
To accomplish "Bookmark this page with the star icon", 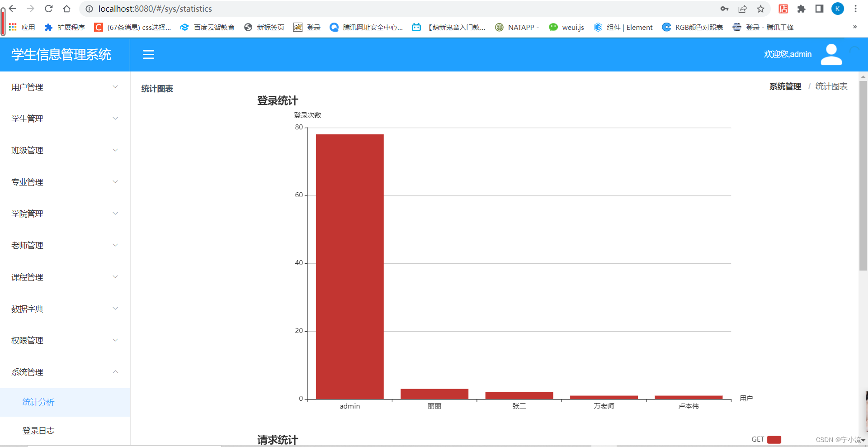I will [761, 9].
